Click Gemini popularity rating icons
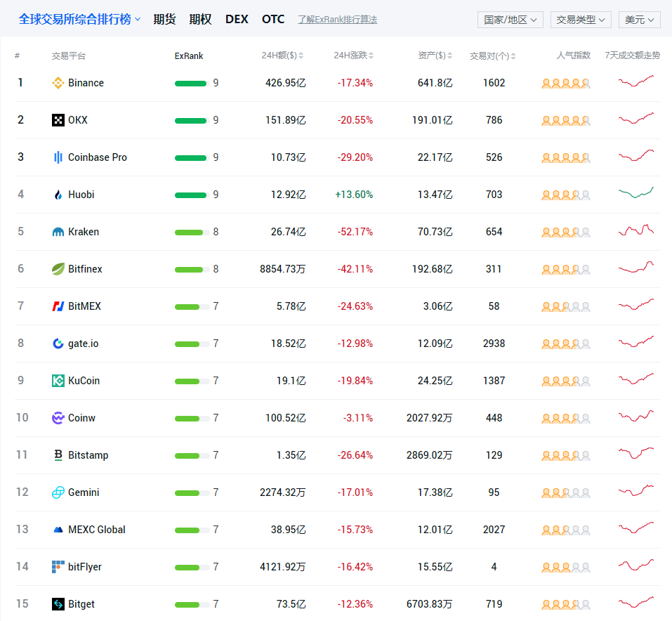 click(566, 493)
